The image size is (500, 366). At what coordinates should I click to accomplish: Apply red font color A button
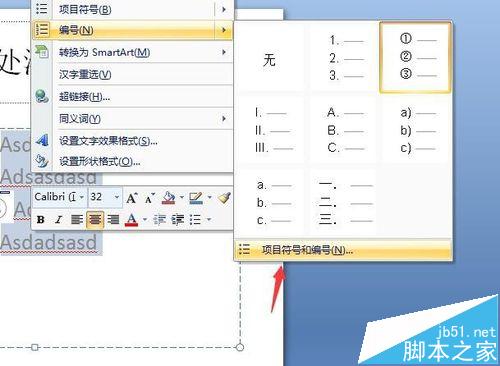click(131, 220)
